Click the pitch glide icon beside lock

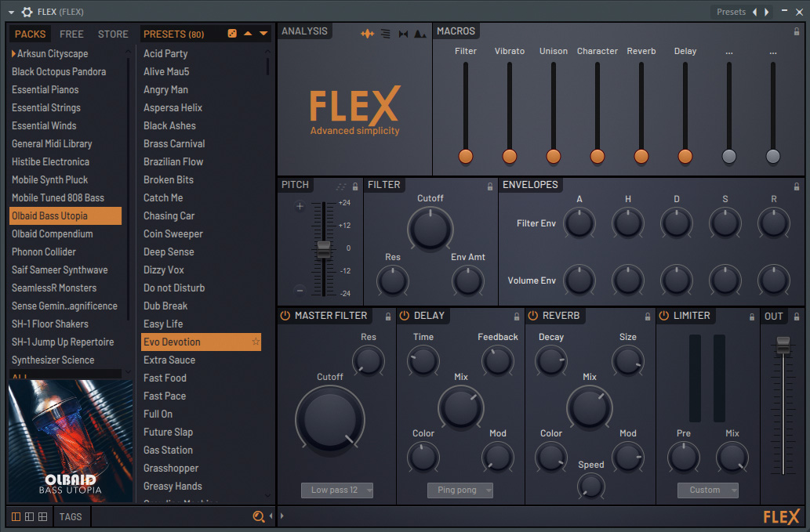point(341,186)
